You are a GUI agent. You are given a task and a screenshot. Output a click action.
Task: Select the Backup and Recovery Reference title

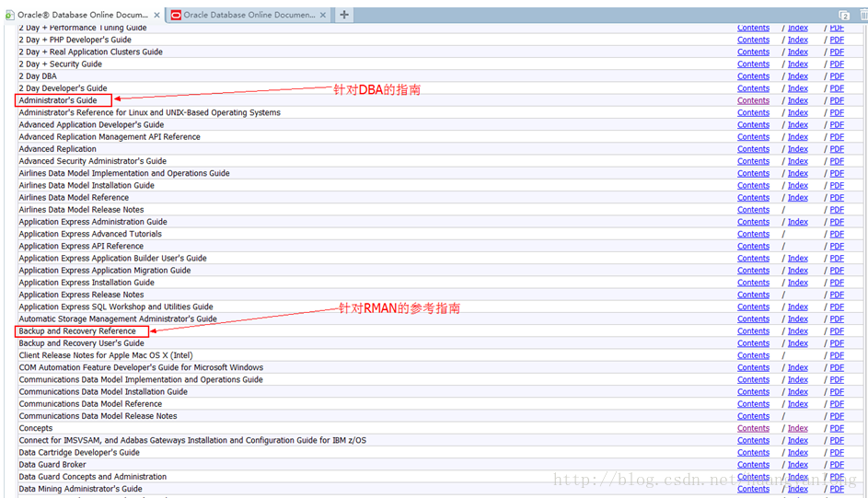point(77,330)
